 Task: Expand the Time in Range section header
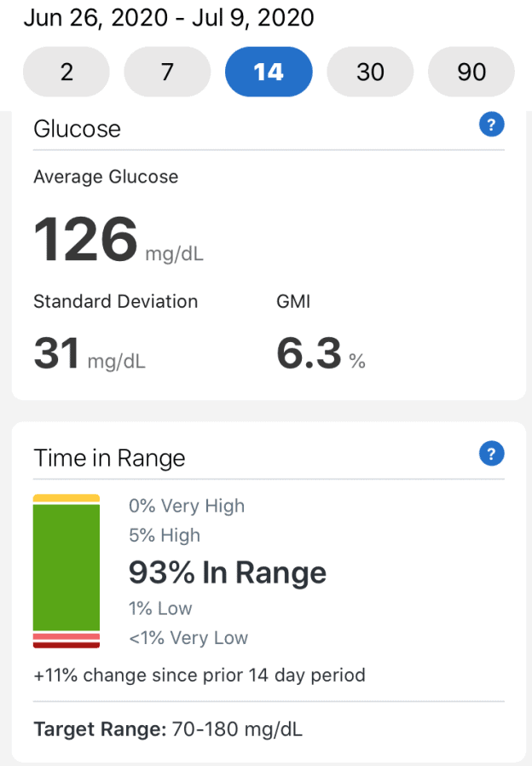109,458
